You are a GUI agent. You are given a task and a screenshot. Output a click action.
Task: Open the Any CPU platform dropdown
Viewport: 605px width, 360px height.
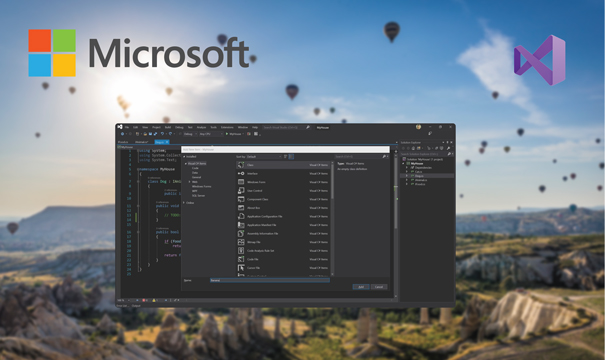point(211,134)
